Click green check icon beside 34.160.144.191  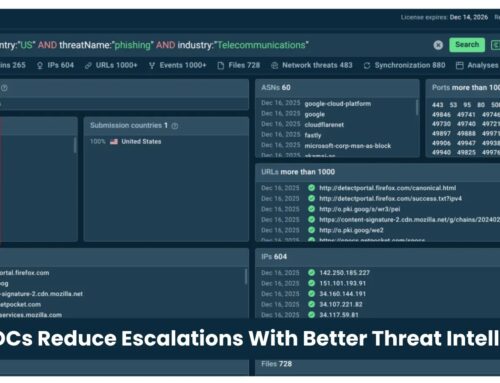[x=311, y=294]
